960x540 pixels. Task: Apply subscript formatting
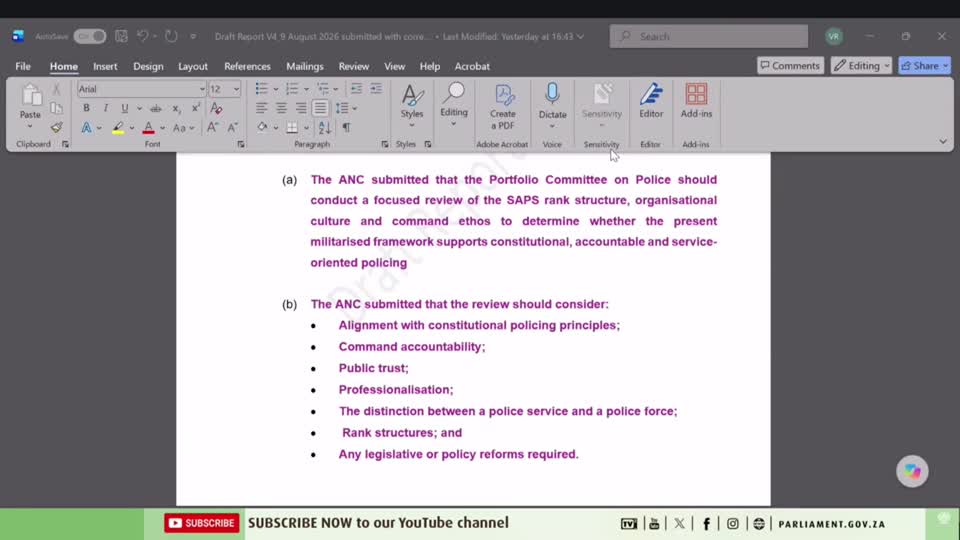(176, 108)
